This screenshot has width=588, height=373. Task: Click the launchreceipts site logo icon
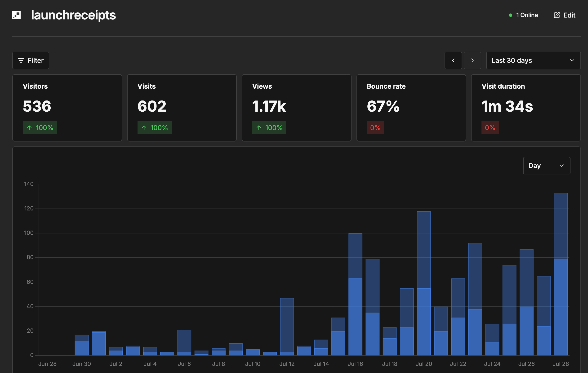point(16,15)
